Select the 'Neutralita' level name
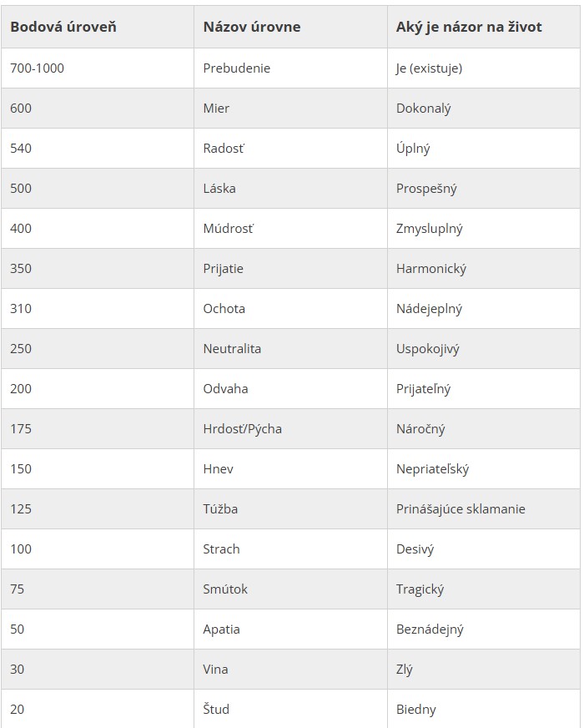Screen dimensions: 584x728 232,349
